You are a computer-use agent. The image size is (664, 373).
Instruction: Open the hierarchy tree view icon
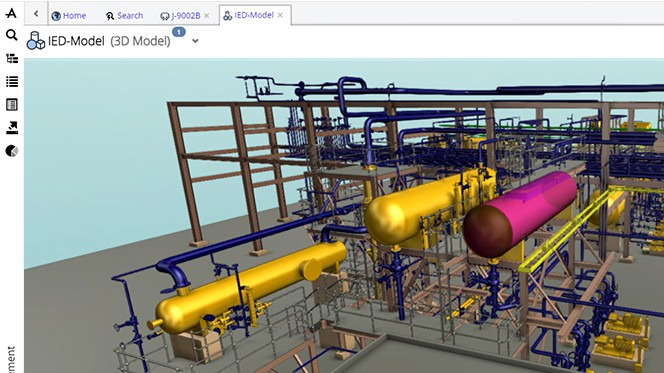(x=12, y=58)
